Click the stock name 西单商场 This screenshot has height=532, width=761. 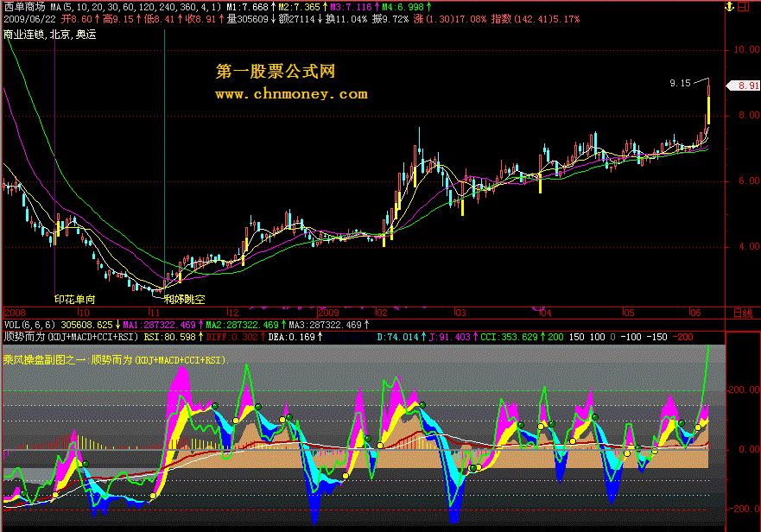point(24,7)
